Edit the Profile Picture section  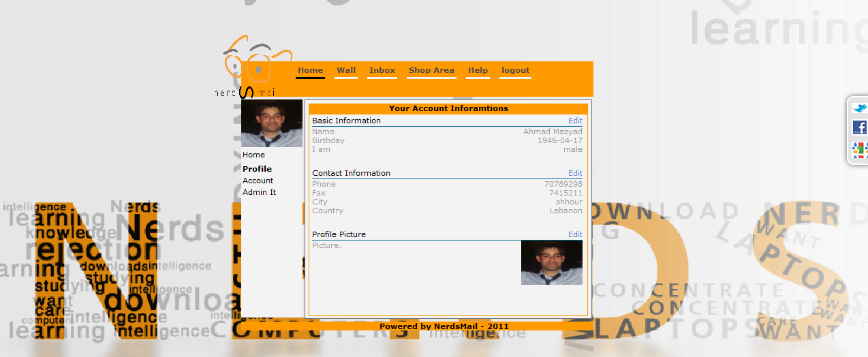pyautogui.click(x=575, y=234)
